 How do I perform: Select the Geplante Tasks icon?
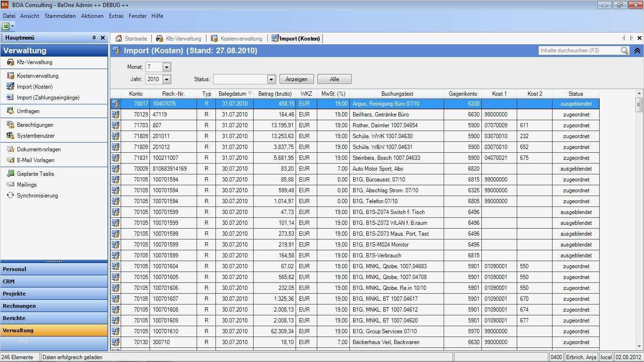[10, 173]
